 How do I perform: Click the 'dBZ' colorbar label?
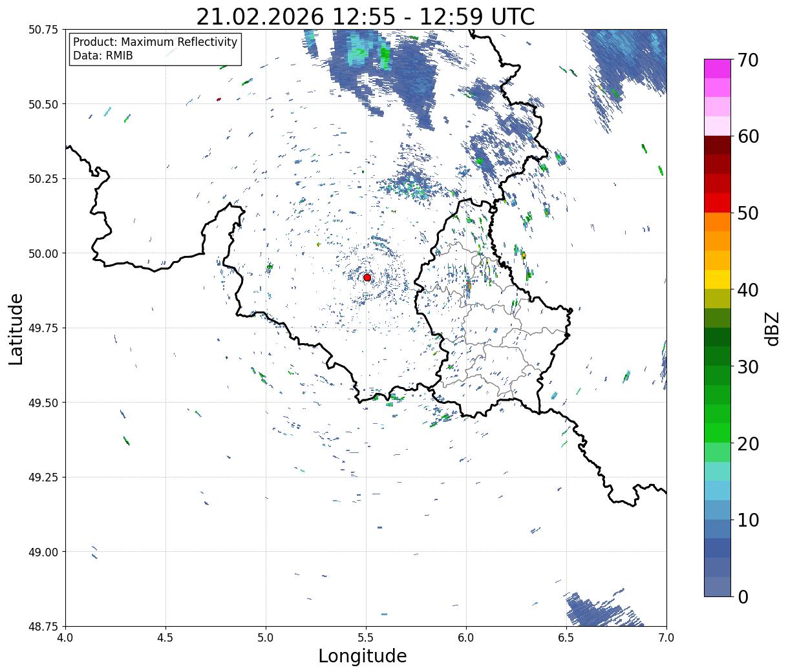click(x=772, y=329)
